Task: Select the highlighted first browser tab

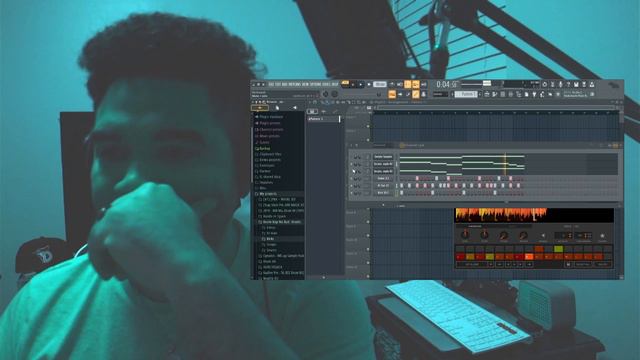Action: [x=260, y=108]
